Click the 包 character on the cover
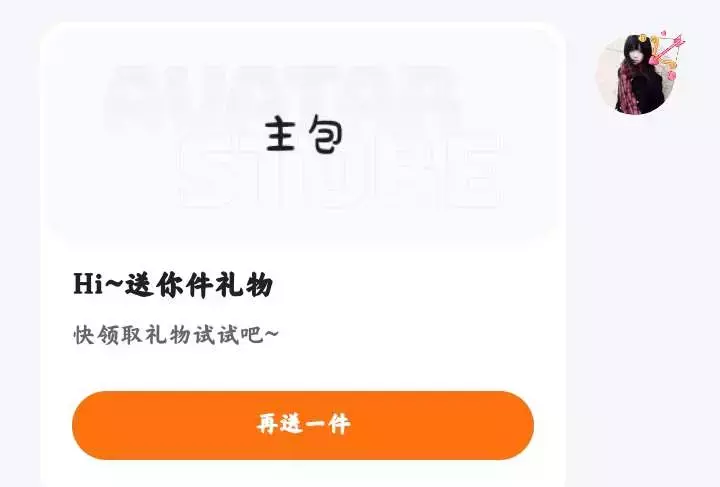 [x=326, y=134]
